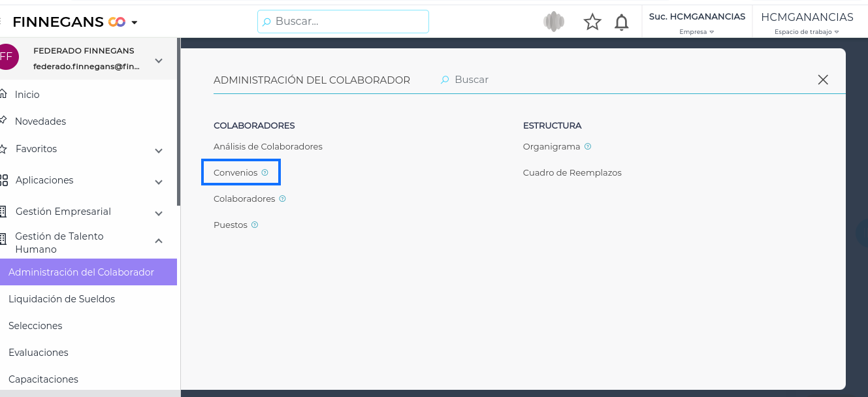Click the top global Buscar search field
Image resolution: width=868 pixels, height=397 pixels.
coord(343,22)
